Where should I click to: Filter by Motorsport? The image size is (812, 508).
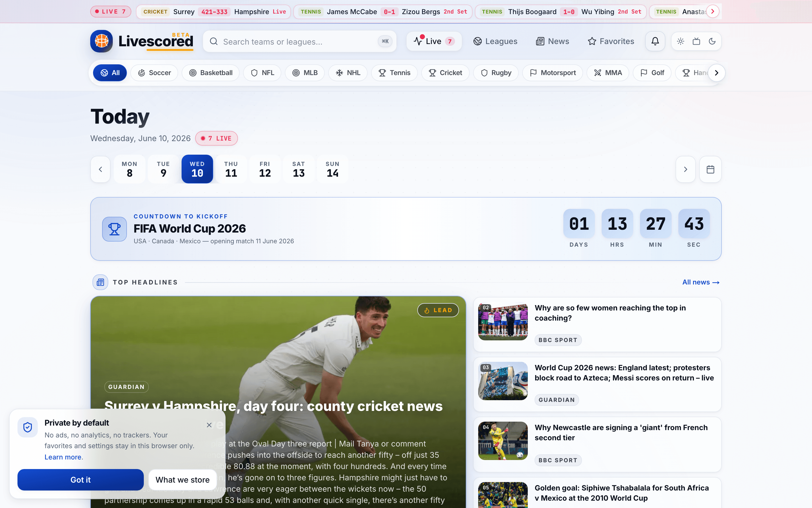click(x=553, y=73)
